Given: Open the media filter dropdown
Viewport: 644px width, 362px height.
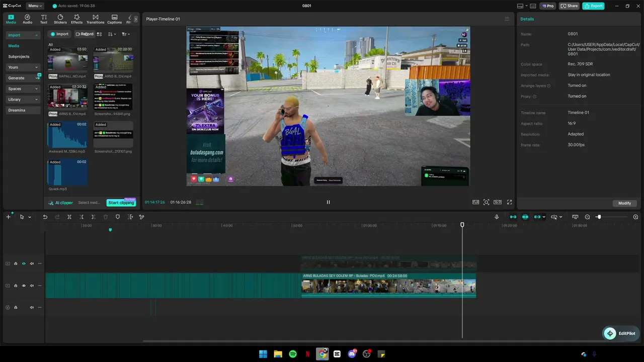Looking at the screenshot, I should (x=125, y=34).
